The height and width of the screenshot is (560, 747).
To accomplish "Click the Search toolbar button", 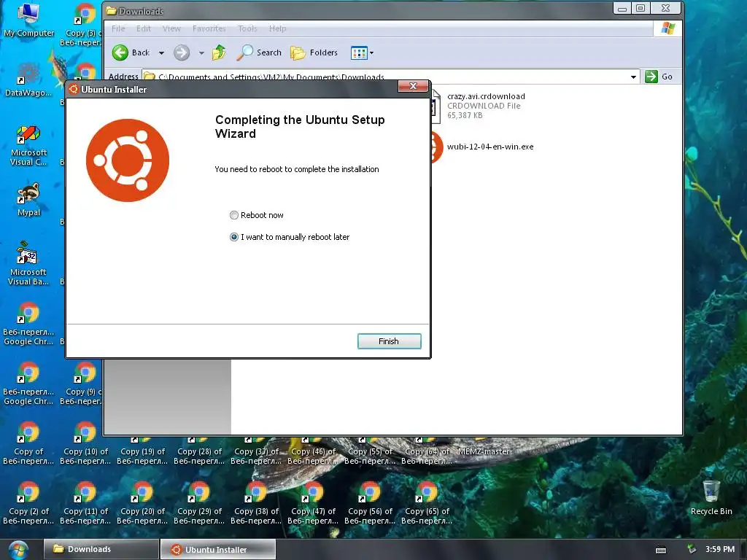I will click(259, 52).
